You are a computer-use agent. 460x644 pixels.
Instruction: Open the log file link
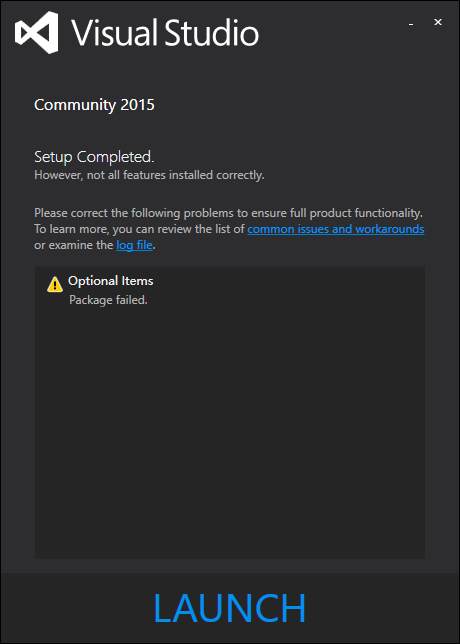pos(134,246)
